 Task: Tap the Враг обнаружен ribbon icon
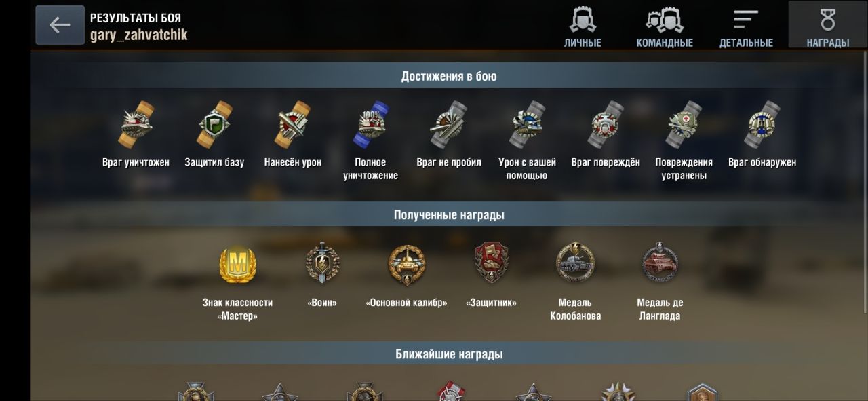tap(762, 125)
